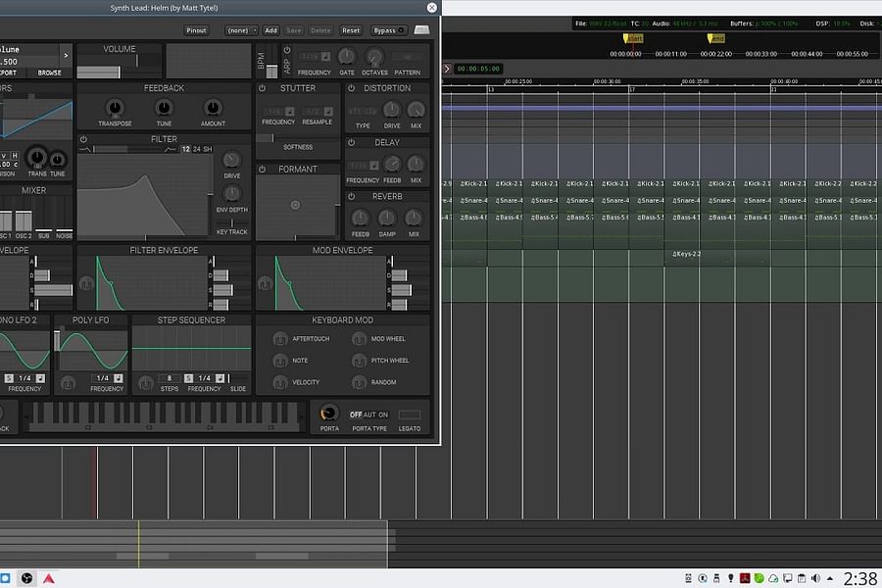Toggle Bypass on the Helm plugin

pos(387,30)
